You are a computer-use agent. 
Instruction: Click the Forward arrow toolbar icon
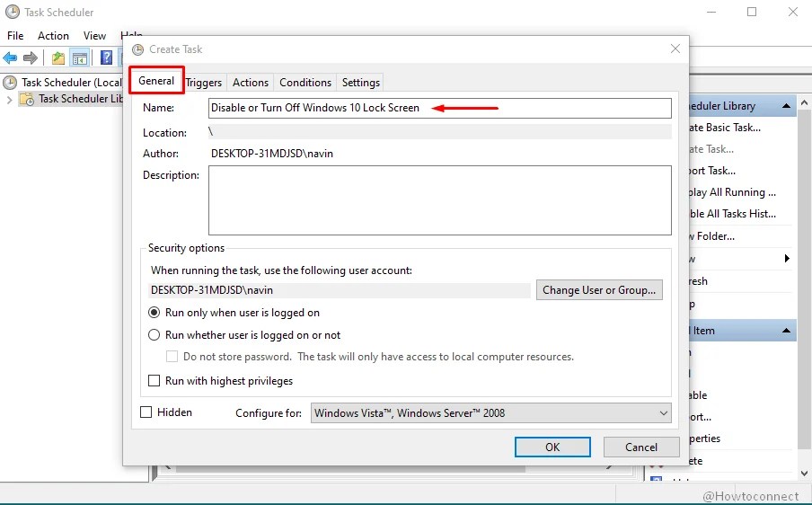(x=31, y=58)
